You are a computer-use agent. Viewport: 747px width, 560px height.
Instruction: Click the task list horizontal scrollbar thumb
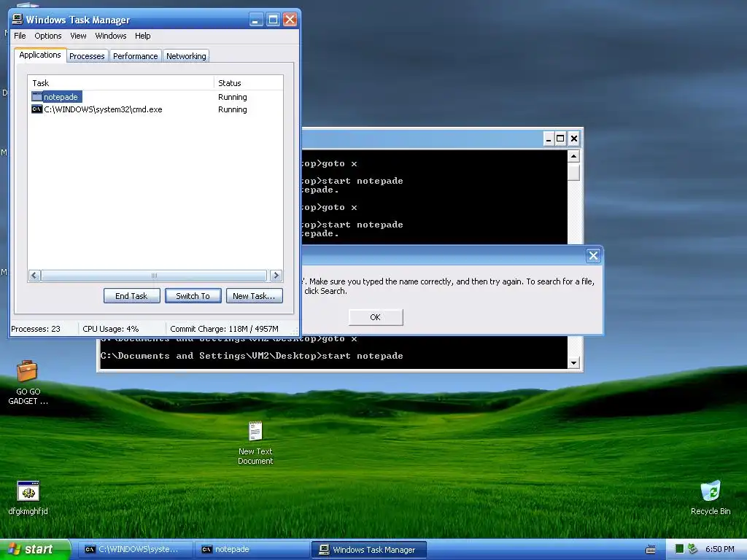click(154, 275)
